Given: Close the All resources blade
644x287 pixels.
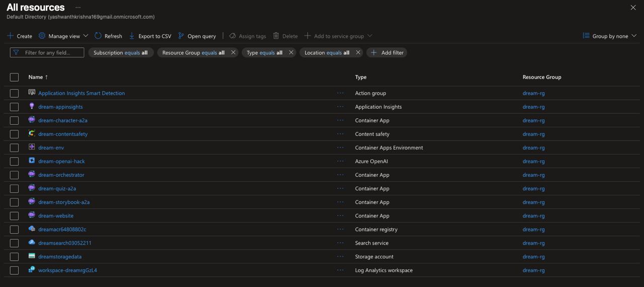Looking at the screenshot, I should point(633,8).
